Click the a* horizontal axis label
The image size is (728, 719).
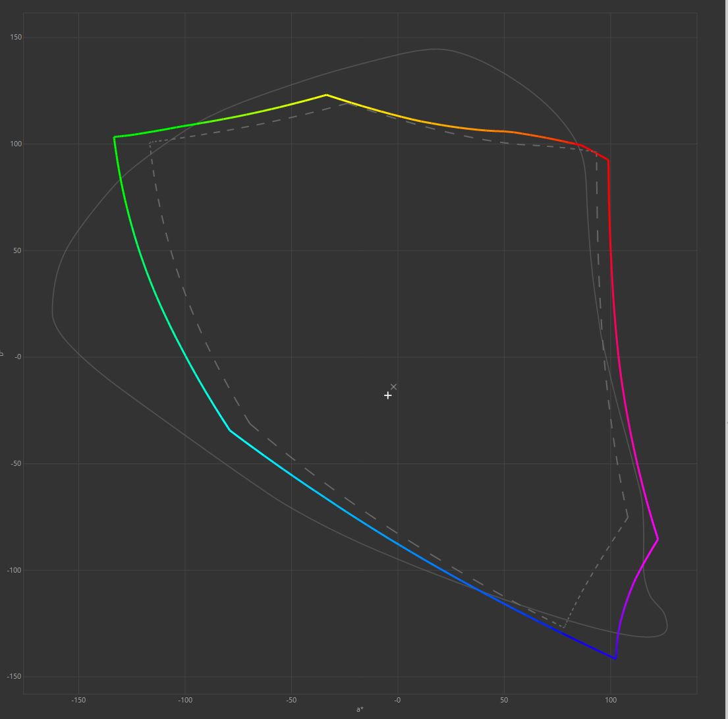click(x=360, y=710)
